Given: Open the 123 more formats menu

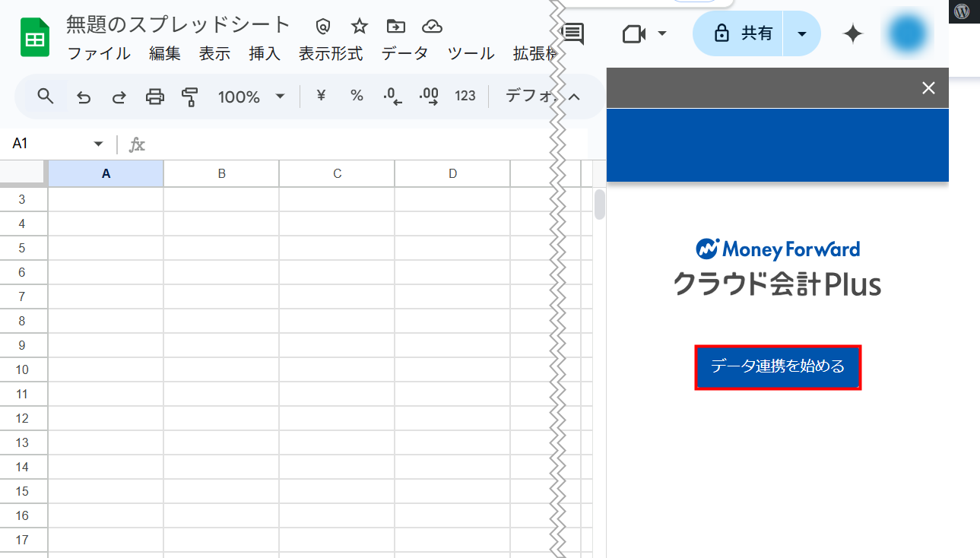Looking at the screenshot, I should pos(465,96).
